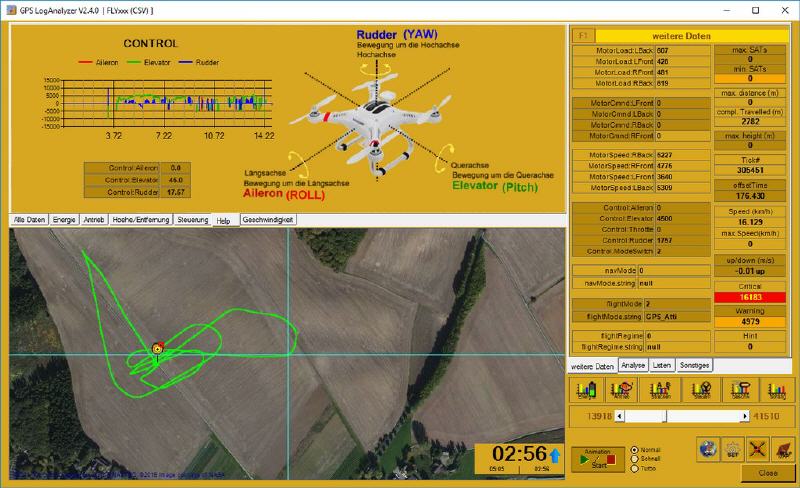
Task: Open the steering wheel Steuern chart icon
Action: click(702, 390)
